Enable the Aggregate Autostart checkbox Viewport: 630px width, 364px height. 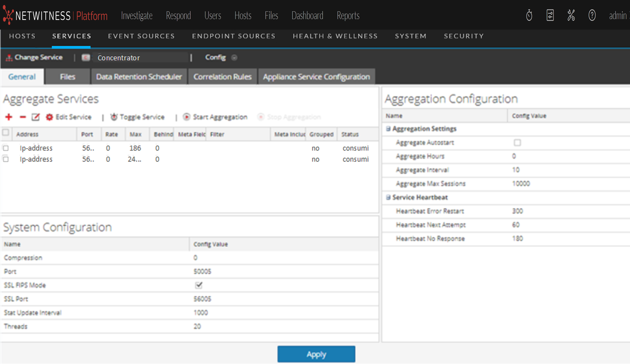click(517, 143)
